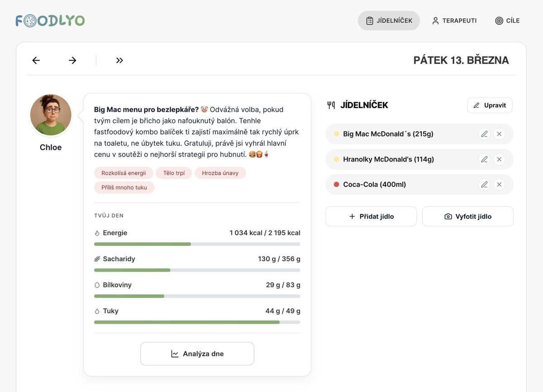The height and width of the screenshot is (392, 543).
Task: Click TVŮJ DEN section heading
Action: tap(109, 216)
